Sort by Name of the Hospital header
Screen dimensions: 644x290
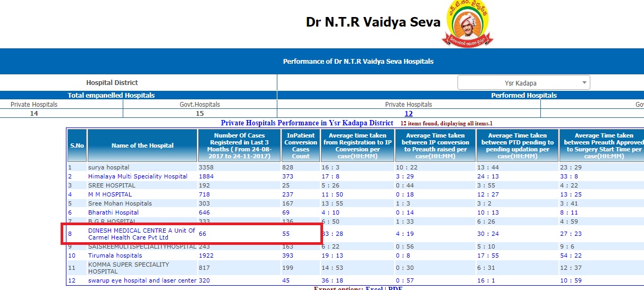coord(142,146)
